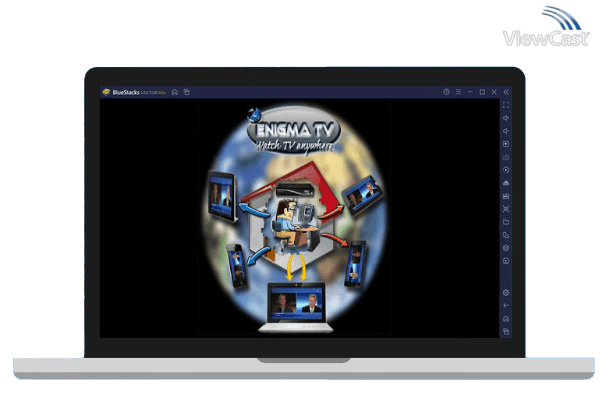
Task: Open the multi-instance tabs icon in title bar
Action: coord(187,92)
